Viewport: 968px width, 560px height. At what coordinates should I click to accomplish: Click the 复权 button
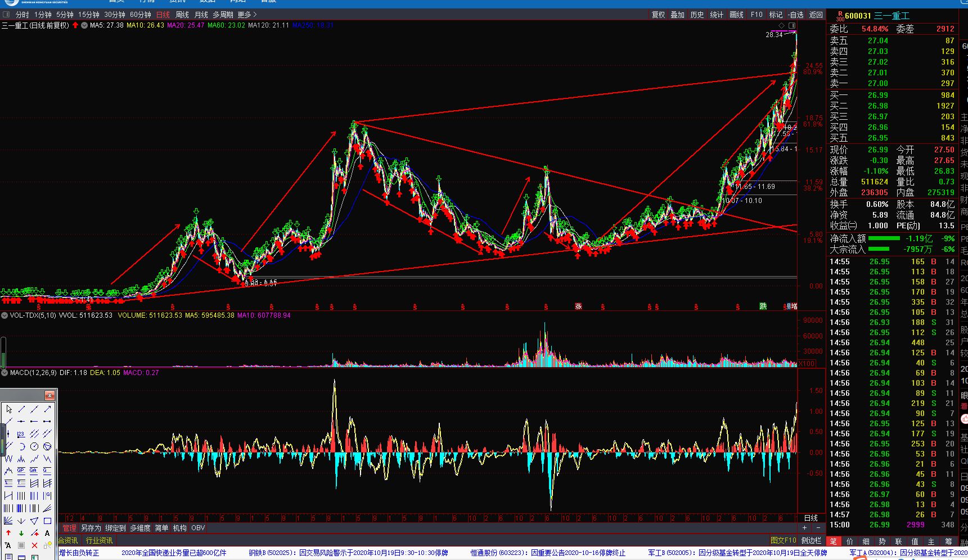pos(658,15)
